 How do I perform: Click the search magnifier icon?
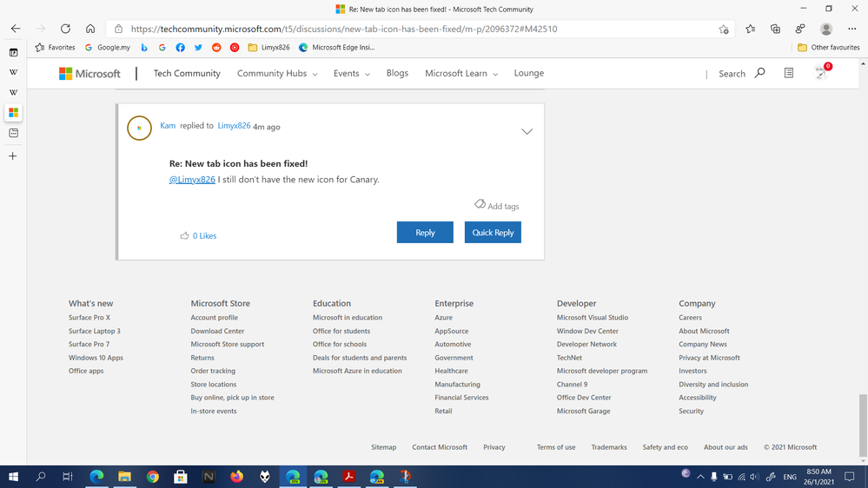click(x=759, y=72)
